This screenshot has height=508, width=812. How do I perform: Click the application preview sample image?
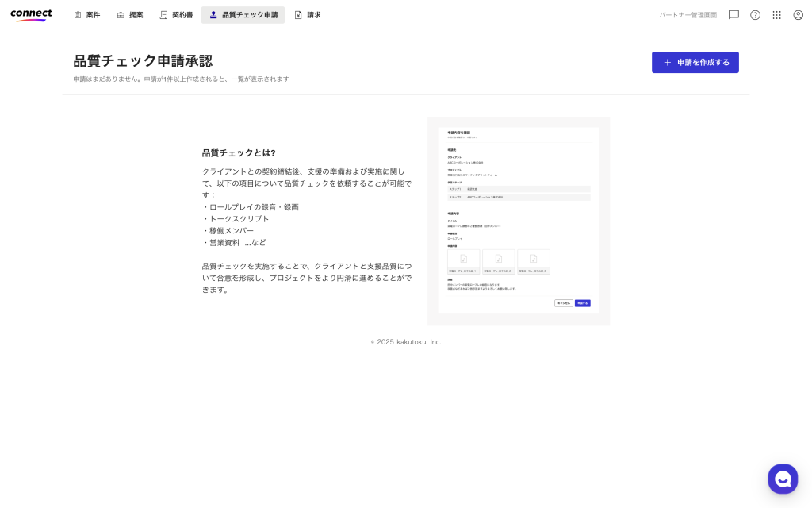click(x=519, y=221)
